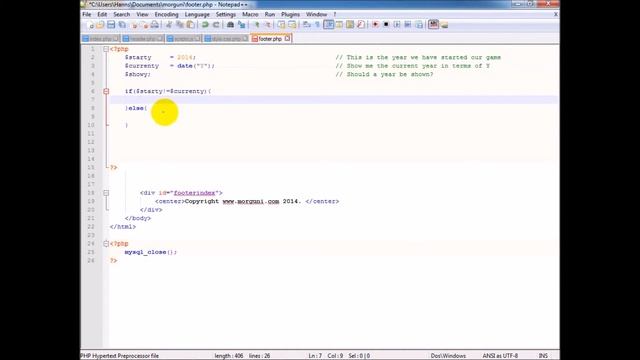The width and height of the screenshot is (640, 360).
Task: Close the footer.php tab with its X
Action: 287,38
